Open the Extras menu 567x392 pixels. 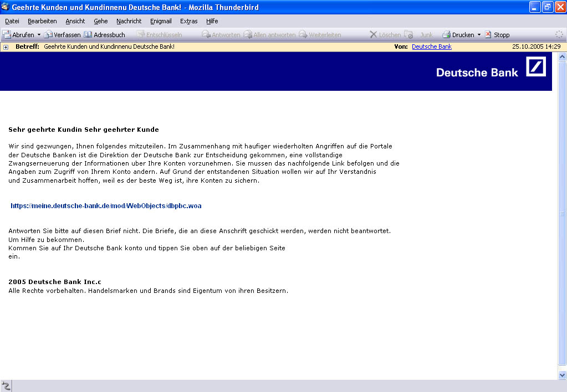point(189,21)
